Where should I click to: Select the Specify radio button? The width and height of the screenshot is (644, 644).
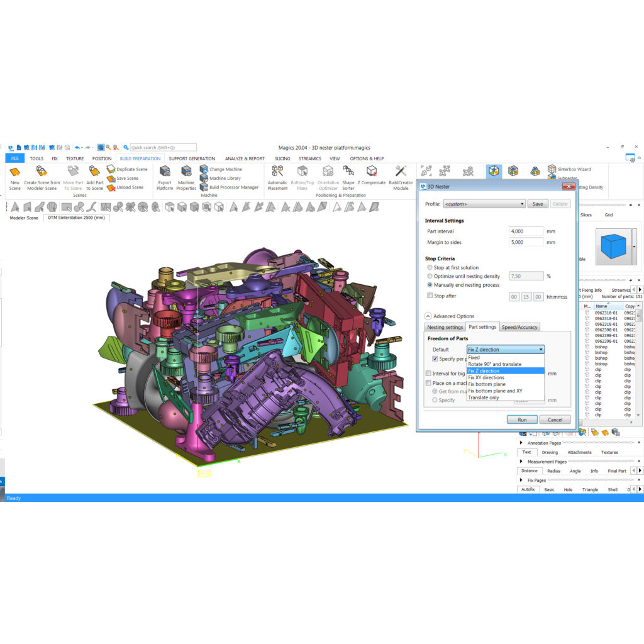tap(435, 400)
